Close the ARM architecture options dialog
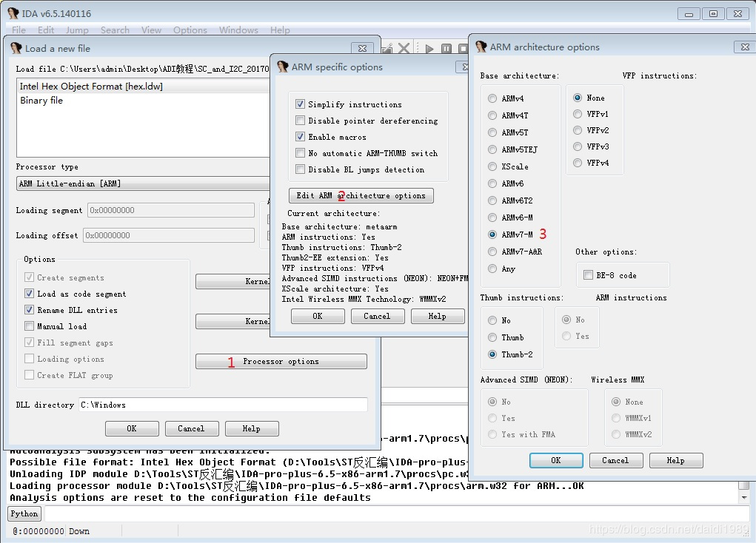Viewport: 756px width, 543px height. tap(743, 47)
